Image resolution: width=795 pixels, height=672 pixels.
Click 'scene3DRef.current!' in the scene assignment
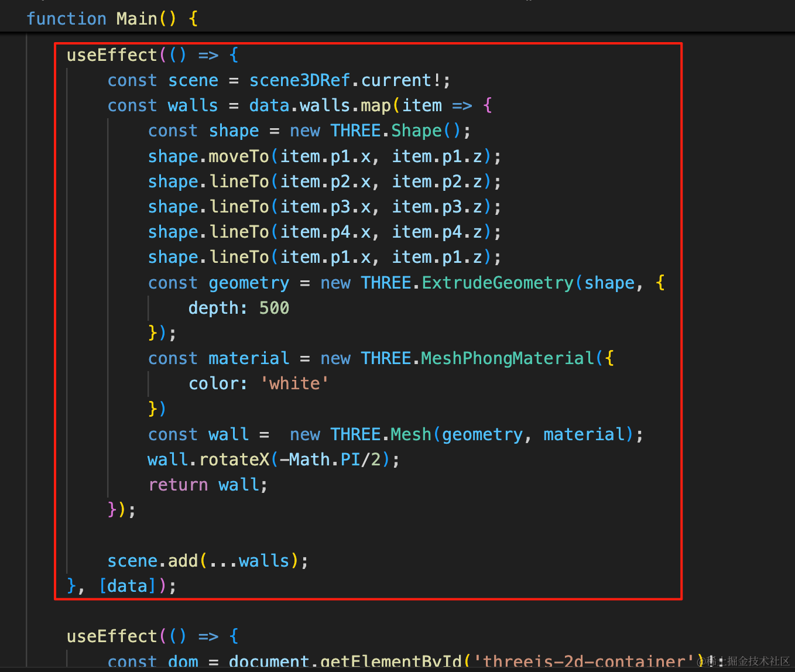[345, 80]
